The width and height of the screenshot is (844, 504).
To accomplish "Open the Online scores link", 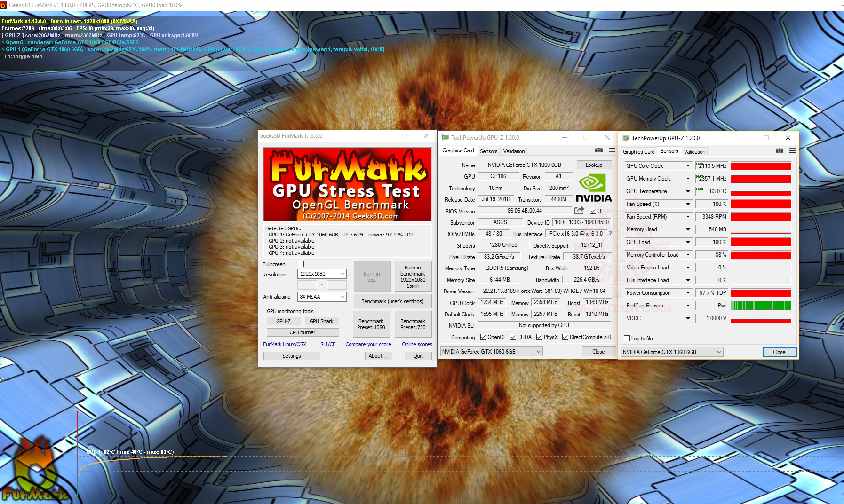I will pyautogui.click(x=417, y=344).
